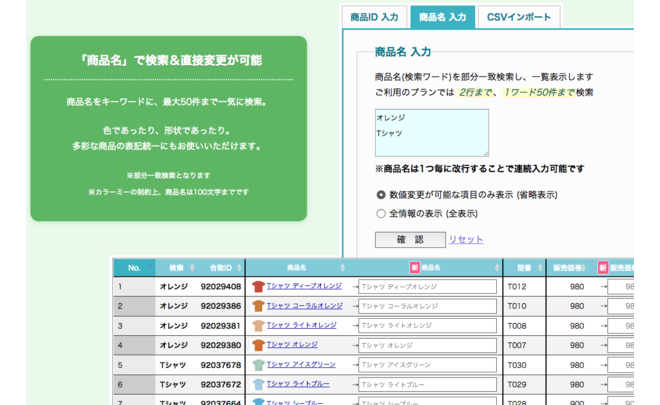Open the Tシャツ コーラルオレンジ product link
660x405 pixels.
pos(305,306)
